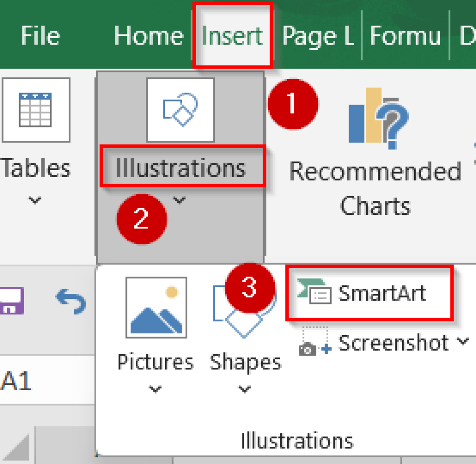Undo the last action with the blue arrow
This screenshot has height=464, width=476.
pos(71,302)
